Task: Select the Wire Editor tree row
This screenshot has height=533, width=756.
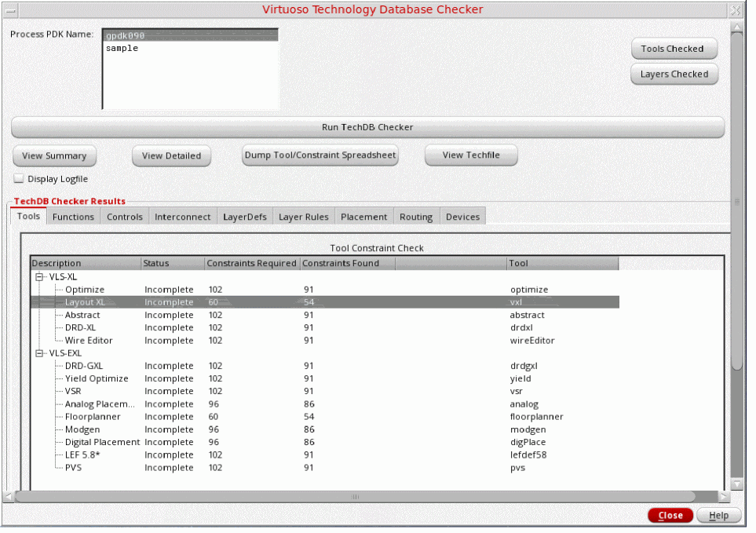Action: 88,341
